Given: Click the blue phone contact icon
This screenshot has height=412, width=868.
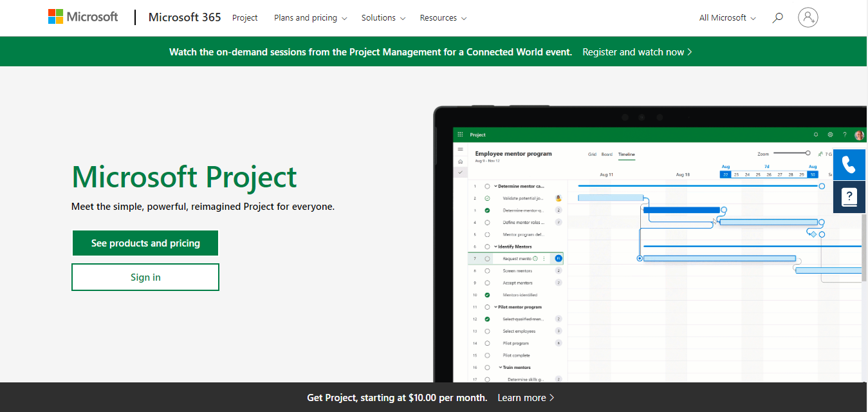Looking at the screenshot, I should click(849, 165).
